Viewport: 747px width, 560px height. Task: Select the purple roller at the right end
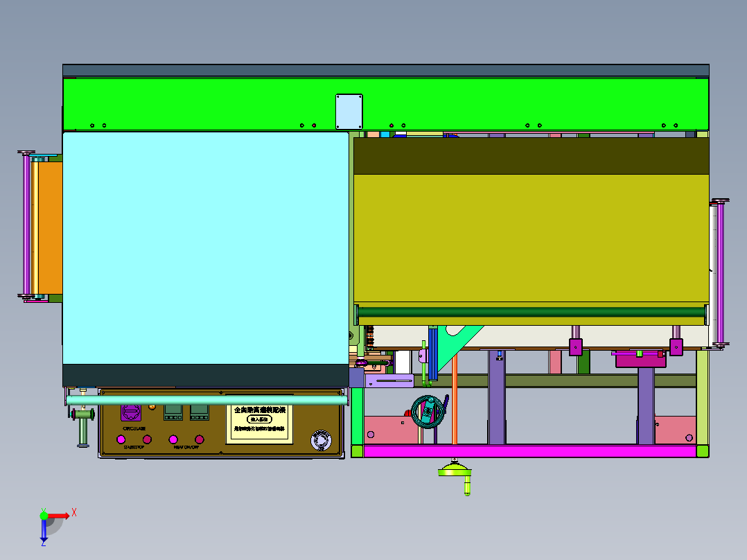(x=721, y=272)
